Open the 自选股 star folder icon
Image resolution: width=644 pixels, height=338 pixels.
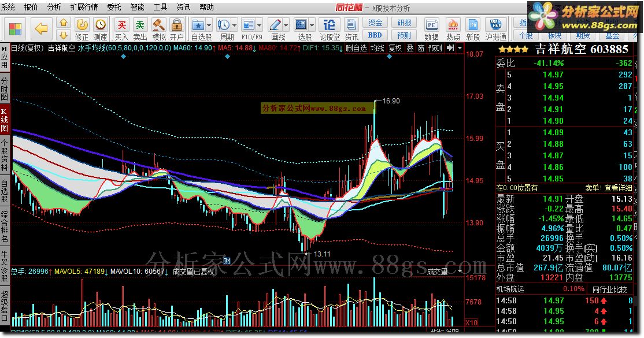pyautogui.click(x=198, y=25)
